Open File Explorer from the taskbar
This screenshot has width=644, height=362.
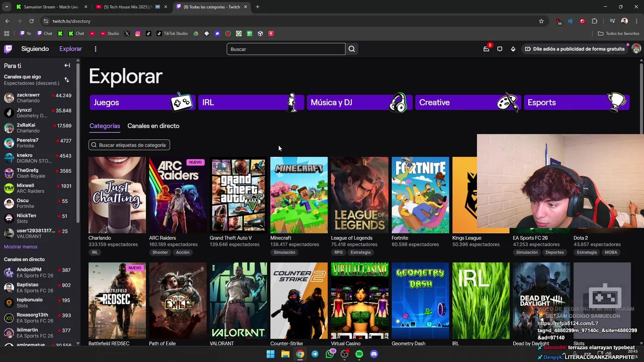pyautogui.click(x=285, y=354)
